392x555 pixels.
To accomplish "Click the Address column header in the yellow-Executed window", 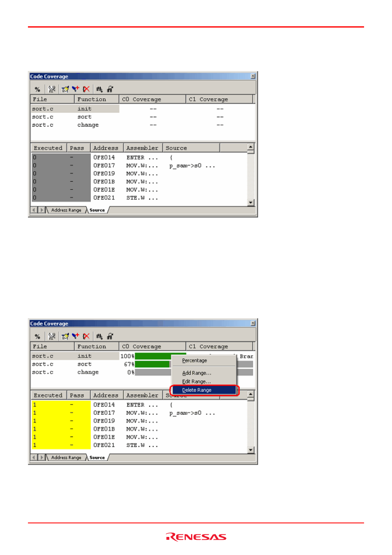I will 107,395.
